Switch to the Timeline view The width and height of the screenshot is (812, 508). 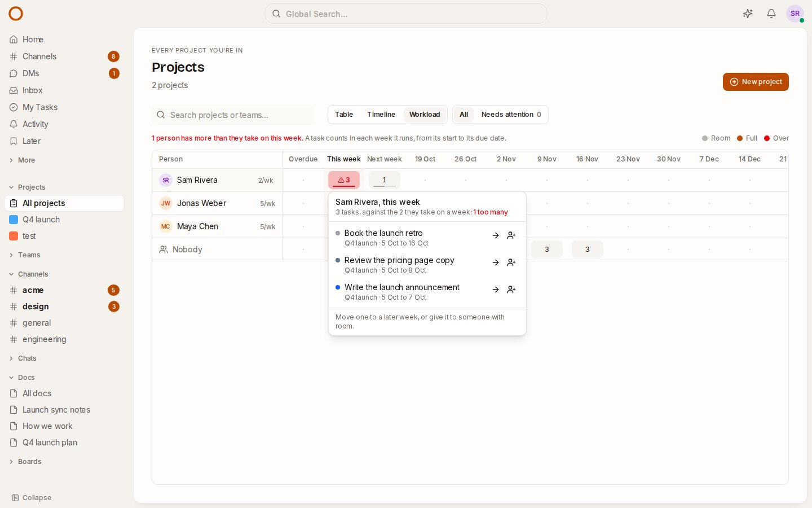pos(381,115)
